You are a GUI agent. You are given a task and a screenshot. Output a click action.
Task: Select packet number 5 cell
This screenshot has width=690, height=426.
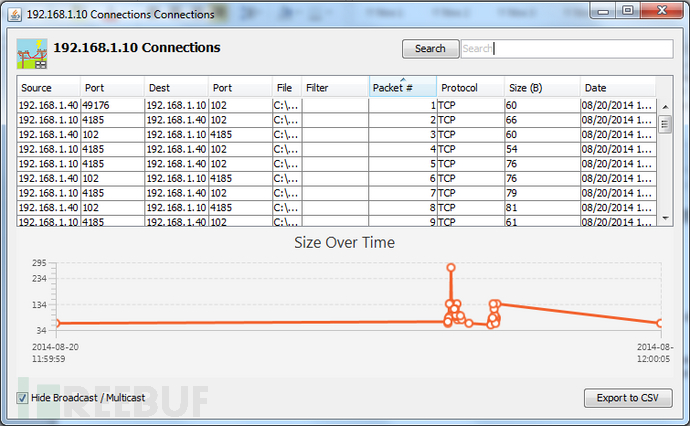402,164
